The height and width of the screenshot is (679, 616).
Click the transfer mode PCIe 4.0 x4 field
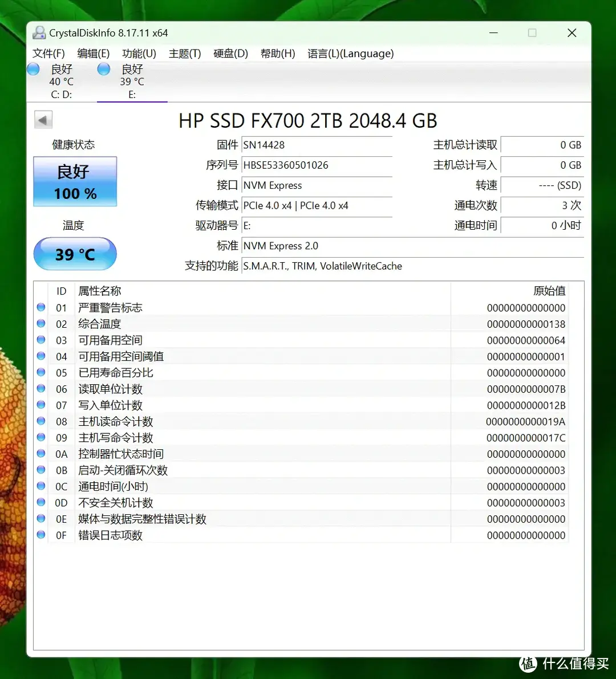tap(317, 206)
